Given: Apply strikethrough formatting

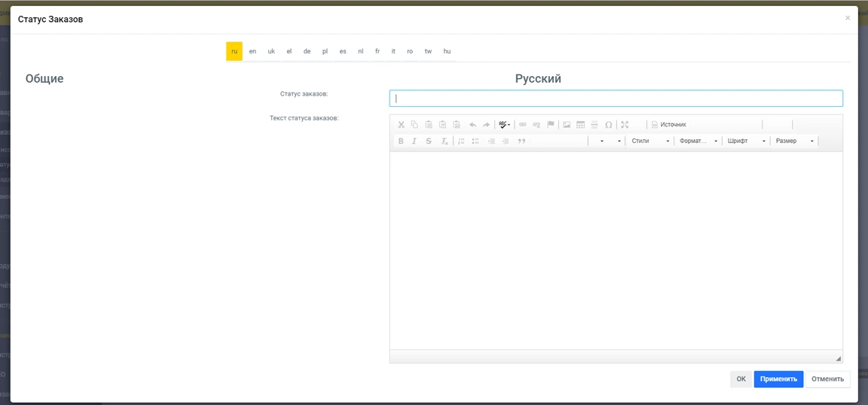Looking at the screenshot, I should [x=429, y=141].
